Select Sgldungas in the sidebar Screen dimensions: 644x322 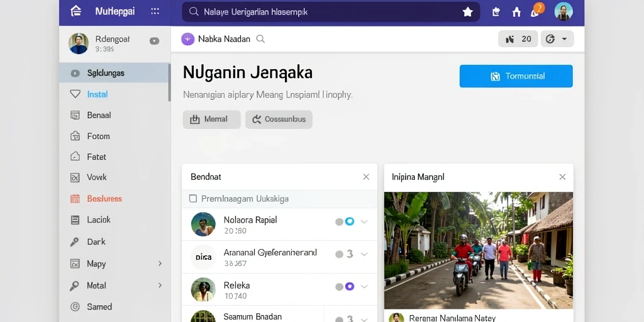click(x=114, y=73)
